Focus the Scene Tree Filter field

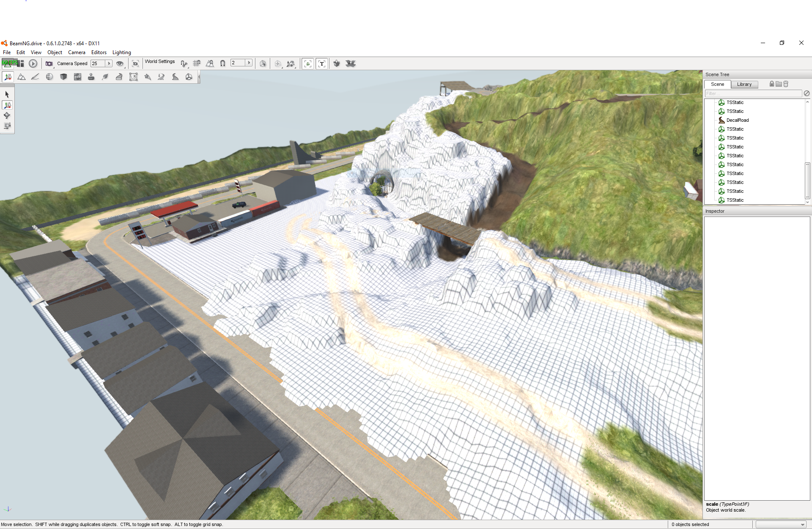tap(753, 93)
